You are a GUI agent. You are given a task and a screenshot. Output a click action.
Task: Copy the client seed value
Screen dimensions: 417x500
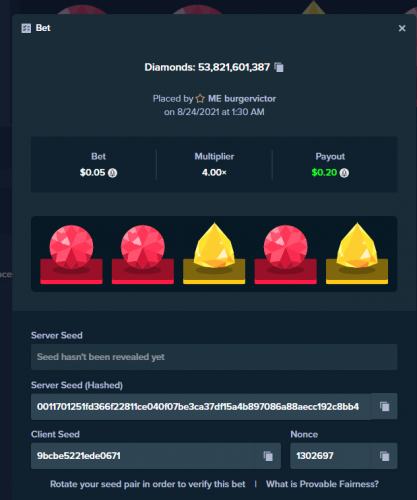click(x=268, y=456)
